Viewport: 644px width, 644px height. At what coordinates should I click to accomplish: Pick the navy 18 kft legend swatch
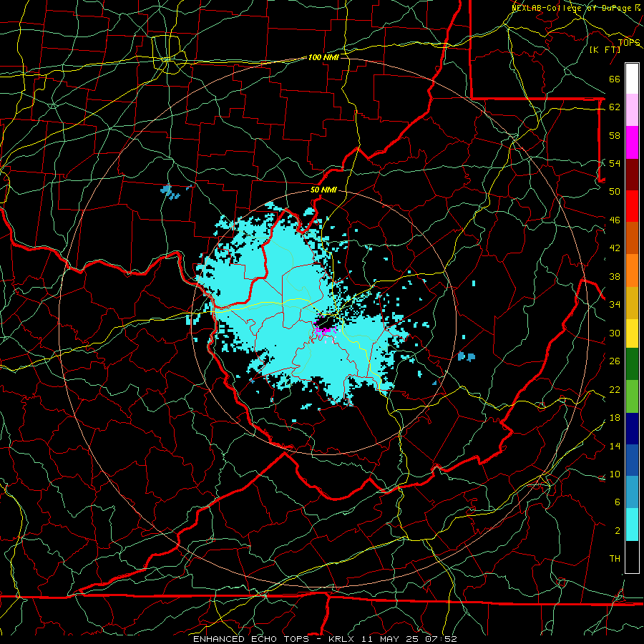[x=632, y=429]
